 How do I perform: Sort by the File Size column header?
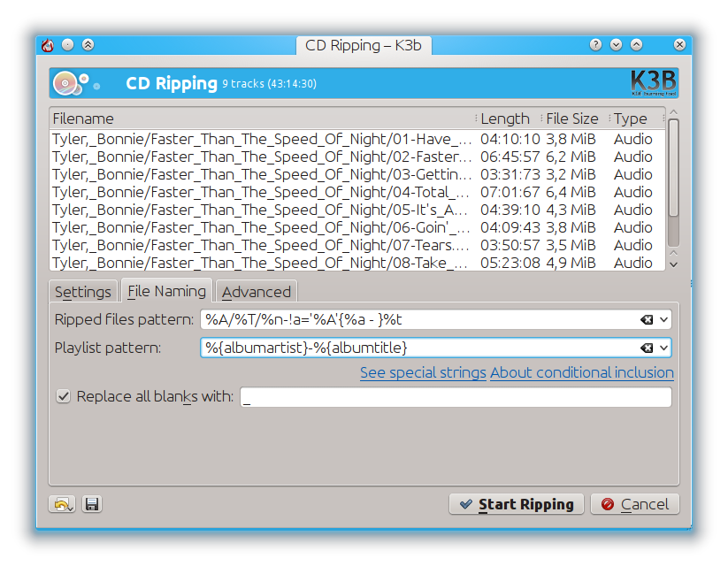575,119
